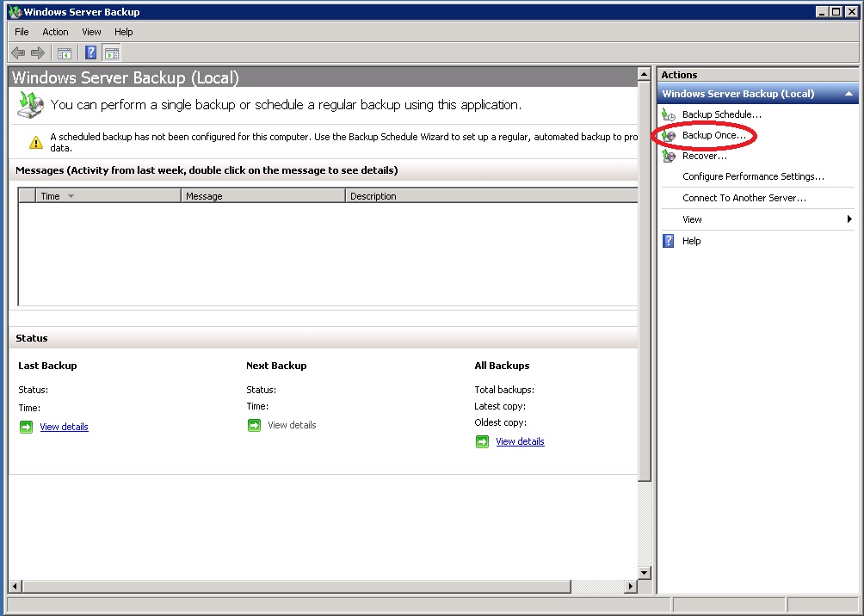Click the Windows Server Backup title bar icon
The width and height of the screenshot is (864, 616).
point(15,11)
